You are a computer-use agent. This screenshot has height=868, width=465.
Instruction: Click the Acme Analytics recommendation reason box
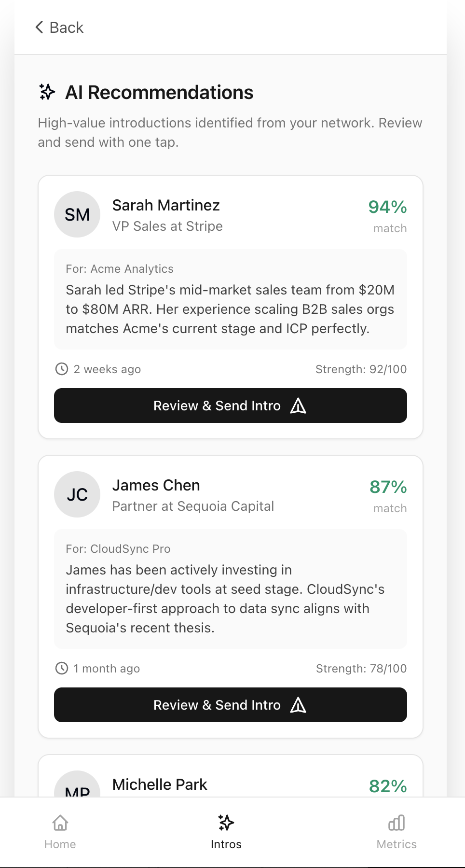click(230, 299)
